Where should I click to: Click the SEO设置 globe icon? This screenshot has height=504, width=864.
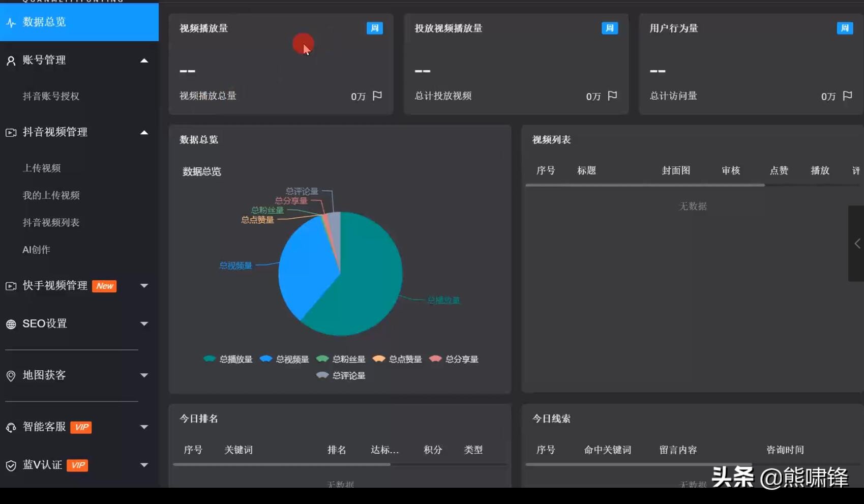click(11, 324)
